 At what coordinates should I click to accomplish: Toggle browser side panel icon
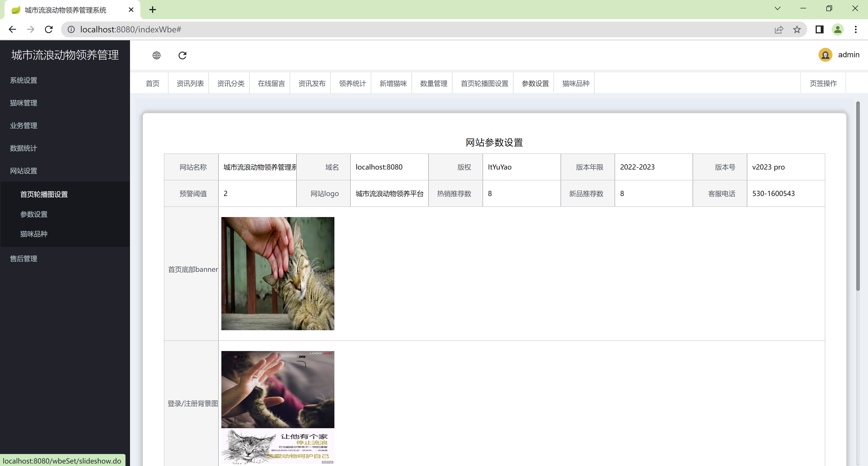click(819, 30)
